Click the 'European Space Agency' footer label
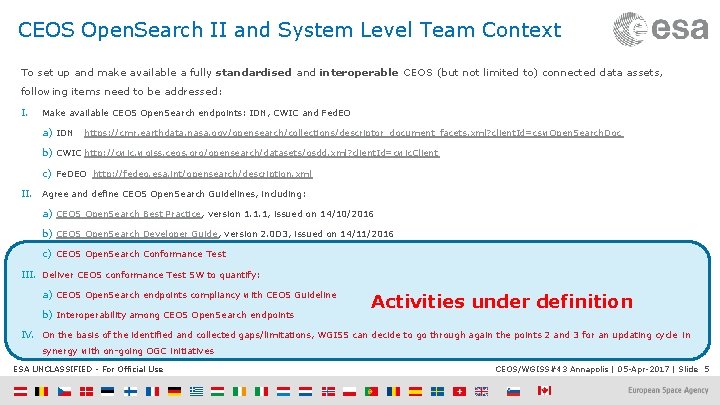Viewport: 720px width, 405px height. pyautogui.click(x=668, y=390)
